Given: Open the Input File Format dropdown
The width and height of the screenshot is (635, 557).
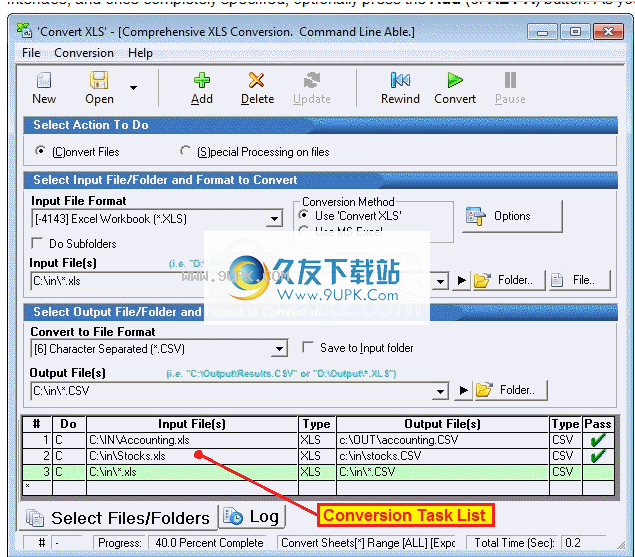Looking at the screenshot, I should coord(275,219).
